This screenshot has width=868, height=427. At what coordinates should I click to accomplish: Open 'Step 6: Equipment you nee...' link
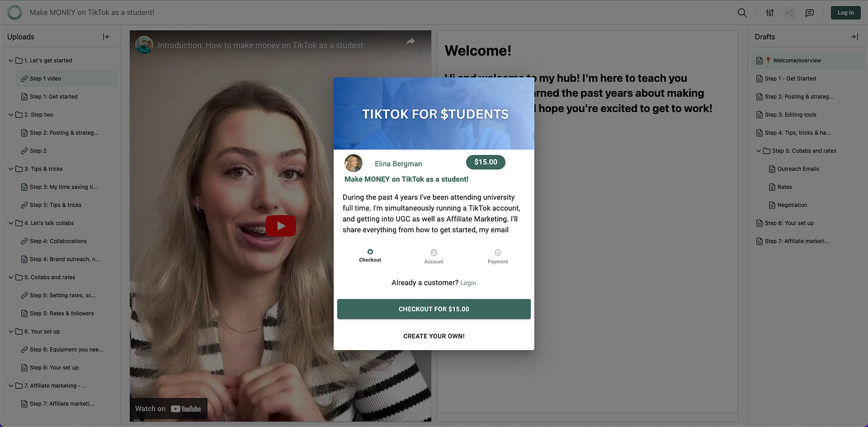tap(67, 350)
